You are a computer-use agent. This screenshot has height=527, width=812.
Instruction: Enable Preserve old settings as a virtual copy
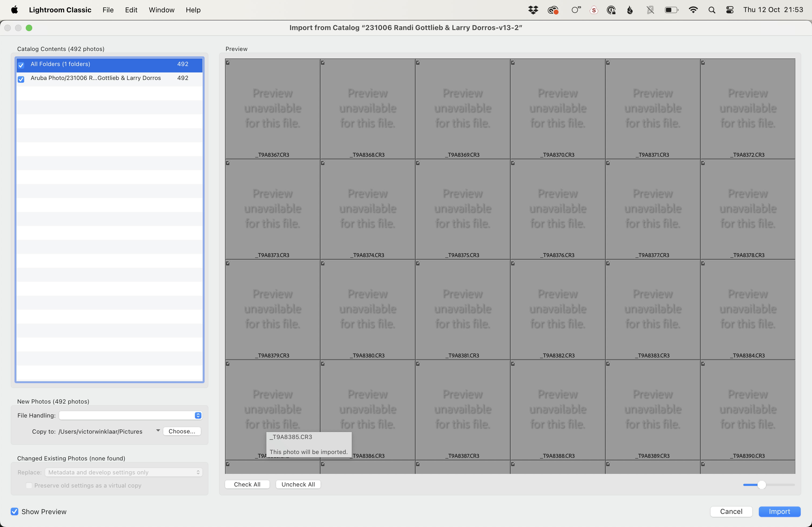point(29,485)
